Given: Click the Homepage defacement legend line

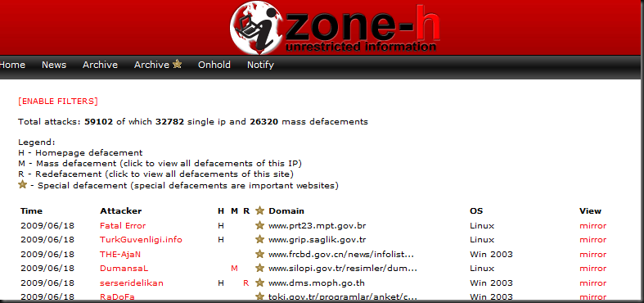Looking at the screenshot, I should [x=80, y=152].
